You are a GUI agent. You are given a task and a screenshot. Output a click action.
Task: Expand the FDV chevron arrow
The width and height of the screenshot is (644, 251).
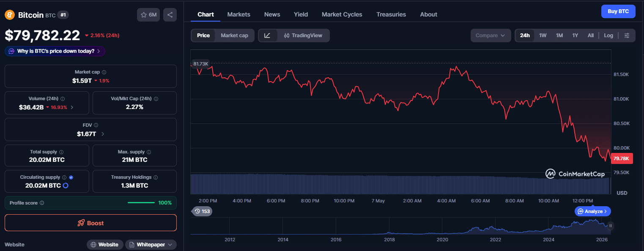coord(103,134)
